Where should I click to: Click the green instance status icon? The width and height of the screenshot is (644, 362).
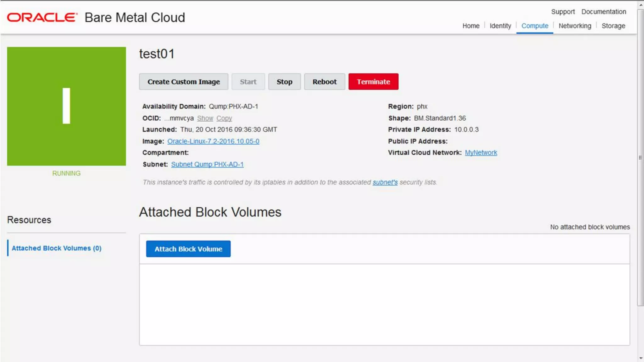66,106
